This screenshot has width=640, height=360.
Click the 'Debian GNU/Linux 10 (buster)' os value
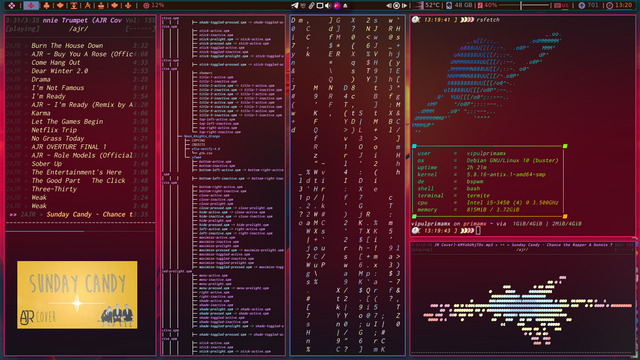click(x=513, y=160)
